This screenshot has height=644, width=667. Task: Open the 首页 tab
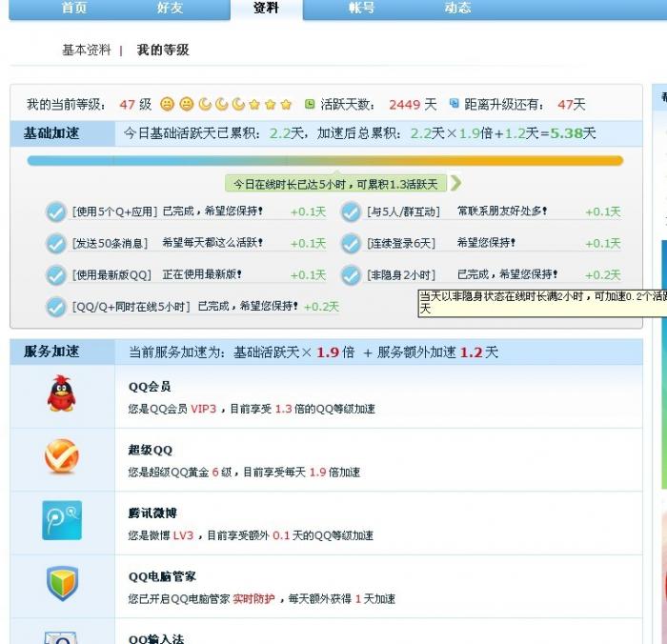(74, 8)
